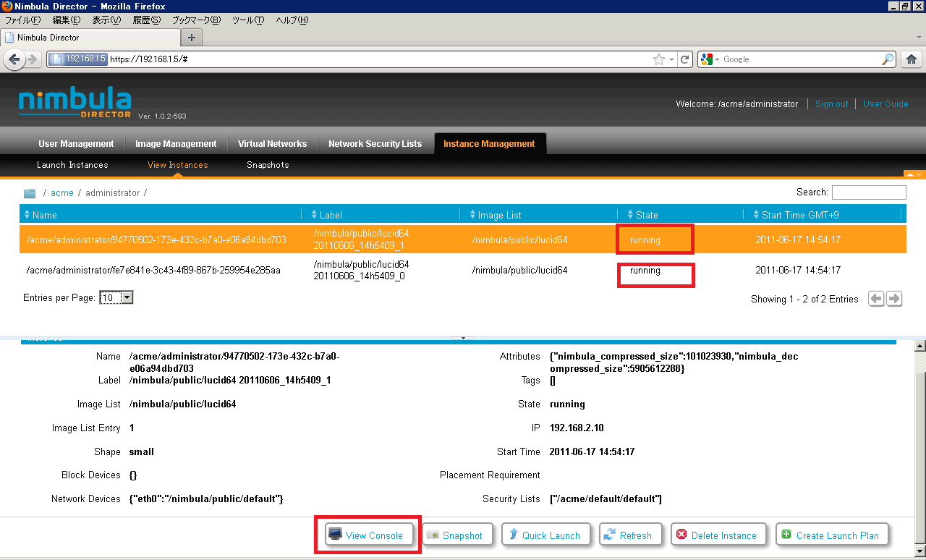Screen dimensions: 926x560
Task: Click the green Create Launch Plan icon
Action: click(786, 535)
